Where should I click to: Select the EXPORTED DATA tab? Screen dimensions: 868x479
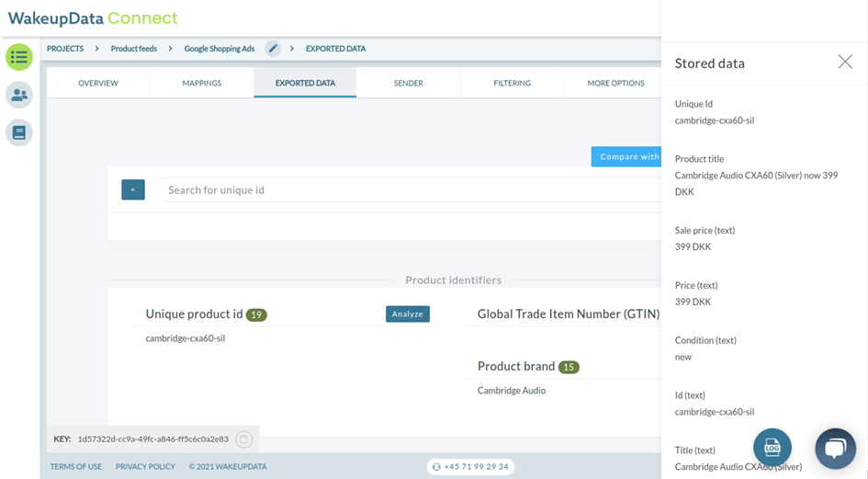(305, 83)
